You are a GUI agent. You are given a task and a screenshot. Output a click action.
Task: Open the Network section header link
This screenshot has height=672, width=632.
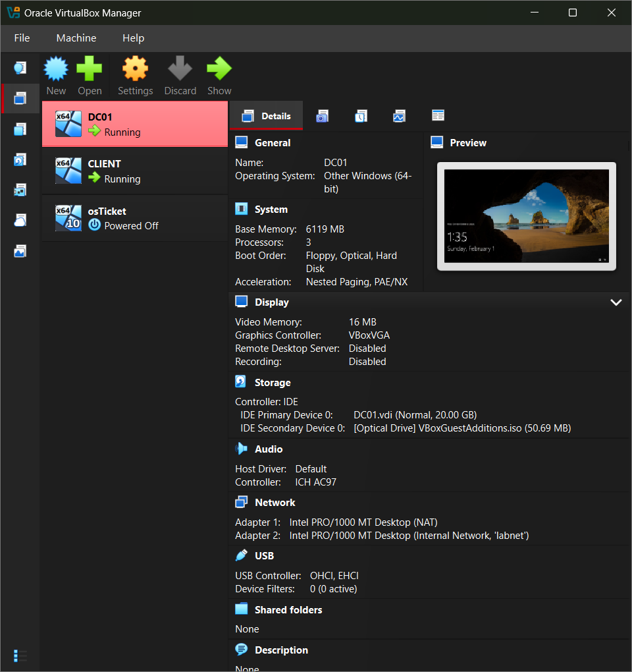coord(275,502)
